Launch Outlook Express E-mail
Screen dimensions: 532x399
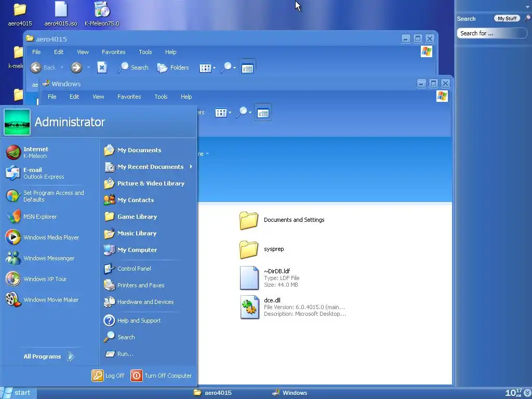[x=35, y=173]
